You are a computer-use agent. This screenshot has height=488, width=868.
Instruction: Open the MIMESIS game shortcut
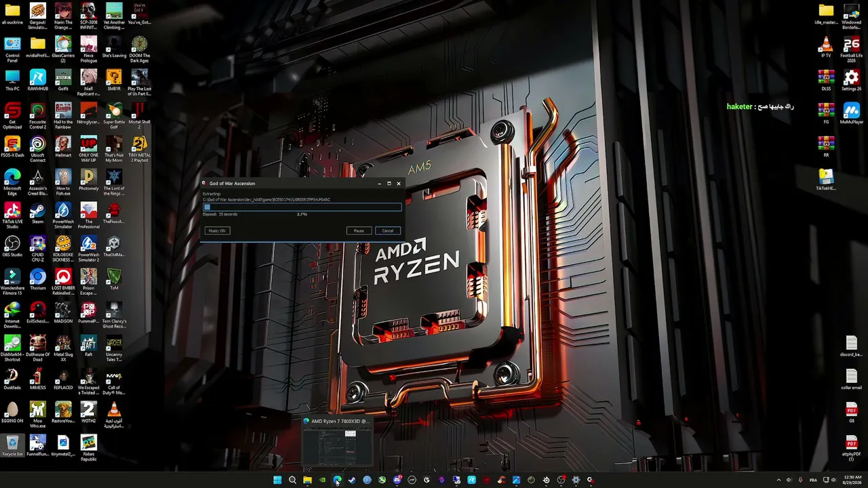tap(37, 379)
